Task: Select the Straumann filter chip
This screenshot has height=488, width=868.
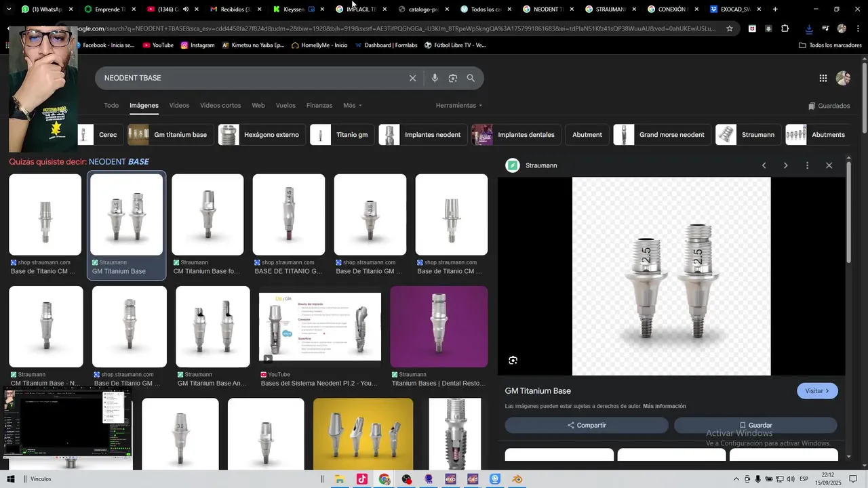Action: pyautogui.click(x=748, y=135)
